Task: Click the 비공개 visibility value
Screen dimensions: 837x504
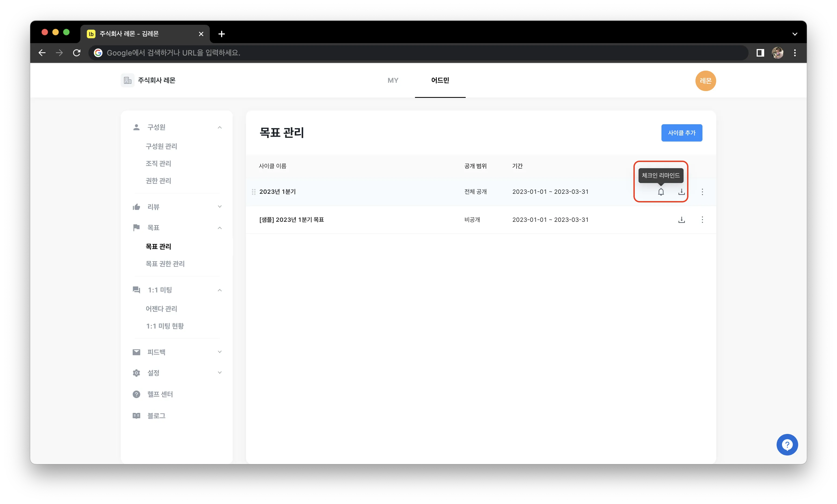Action: (x=472, y=220)
